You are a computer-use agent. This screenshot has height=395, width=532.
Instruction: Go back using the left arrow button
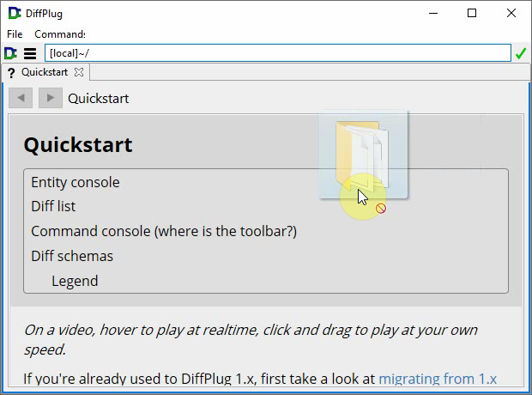pos(21,98)
